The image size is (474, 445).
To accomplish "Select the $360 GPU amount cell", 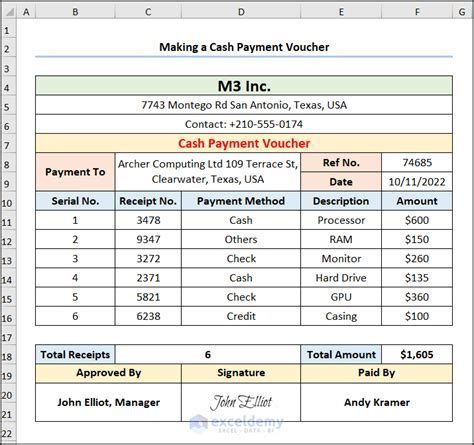I will (x=417, y=297).
